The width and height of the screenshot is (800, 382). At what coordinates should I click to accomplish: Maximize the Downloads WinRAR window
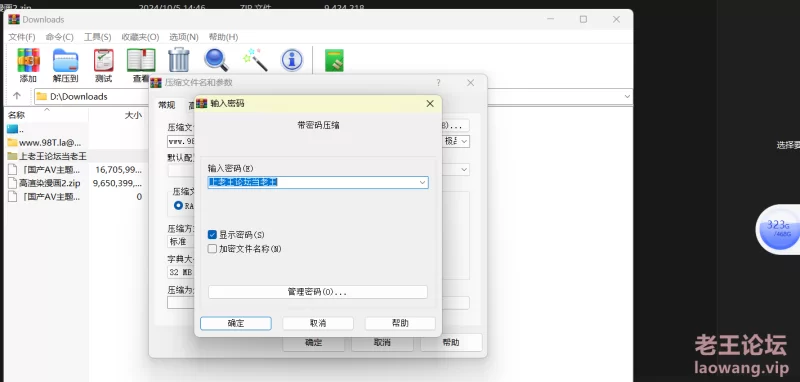point(583,19)
